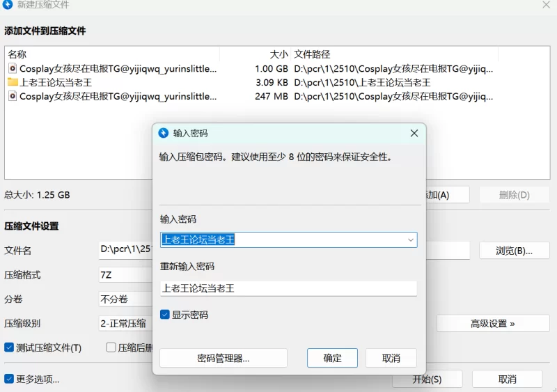Click the 浏览(B)... button
Screen dimensions: 557x392
pos(514,251)
